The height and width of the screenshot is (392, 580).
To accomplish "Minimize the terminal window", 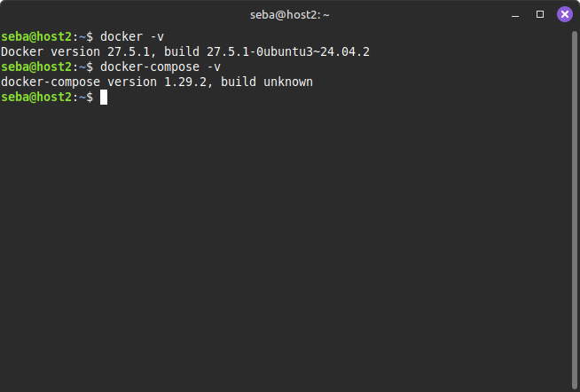I will [516, 14].
